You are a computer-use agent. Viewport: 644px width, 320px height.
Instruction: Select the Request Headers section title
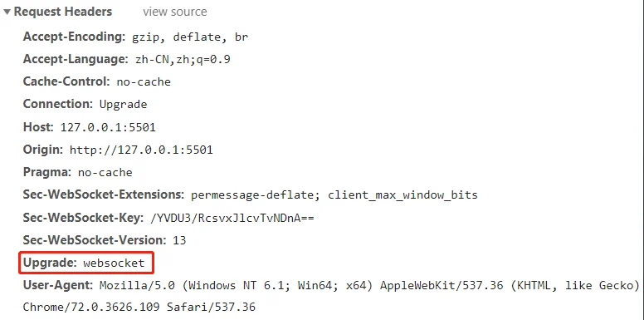pyautogui.click(x=63, y=12)
